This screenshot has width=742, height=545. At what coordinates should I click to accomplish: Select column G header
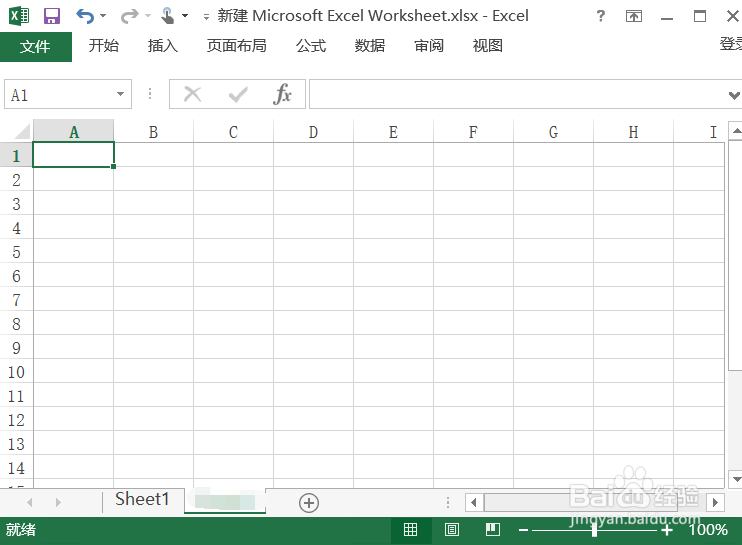[553, 132]
